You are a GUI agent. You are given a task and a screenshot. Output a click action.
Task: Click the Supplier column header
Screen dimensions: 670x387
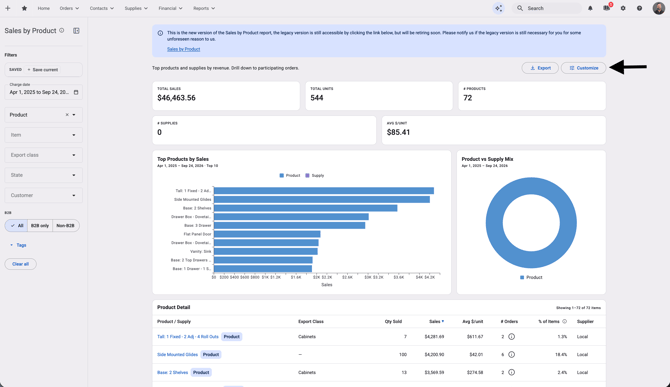585,321
